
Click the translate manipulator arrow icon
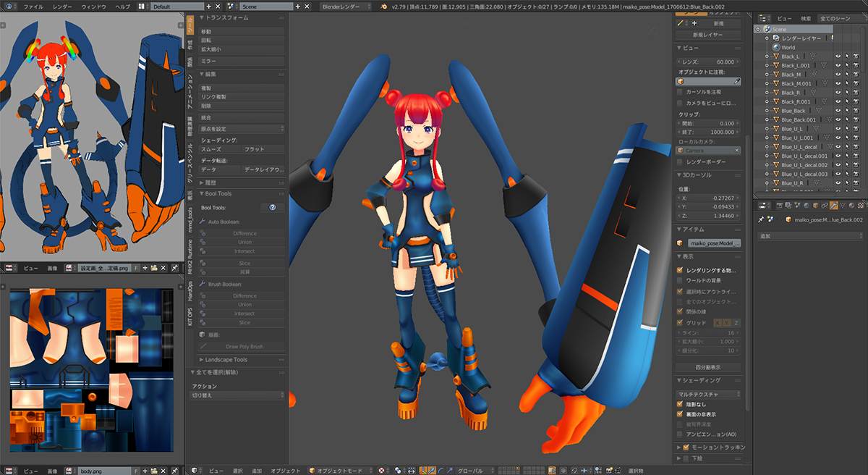pyautogui.click(x=432, y=470)
